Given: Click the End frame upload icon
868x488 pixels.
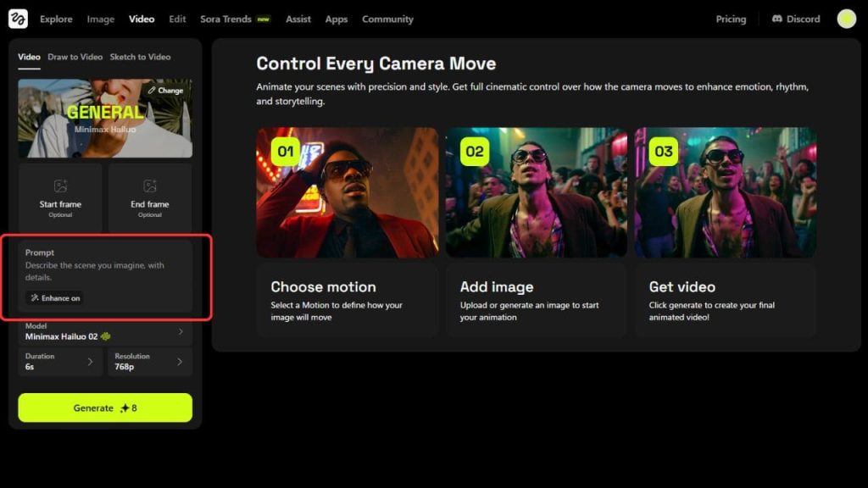Looking at the screenshot, I should tap(150, 186).
